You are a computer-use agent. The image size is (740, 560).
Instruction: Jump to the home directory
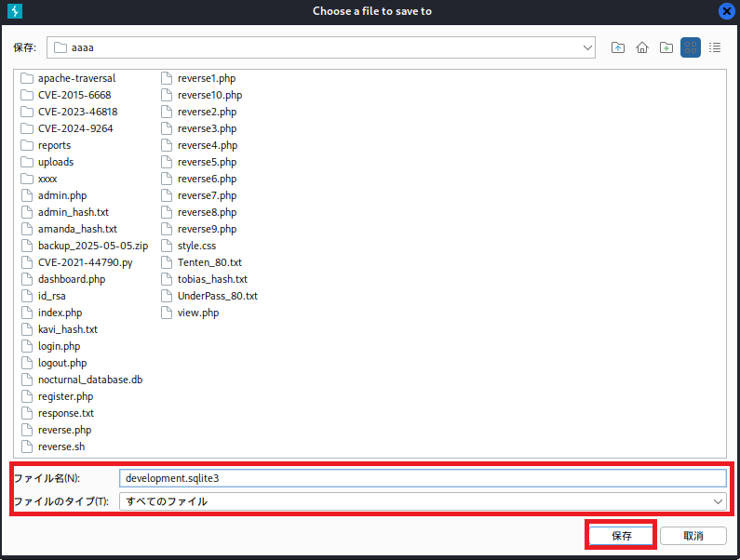(642, 47)
